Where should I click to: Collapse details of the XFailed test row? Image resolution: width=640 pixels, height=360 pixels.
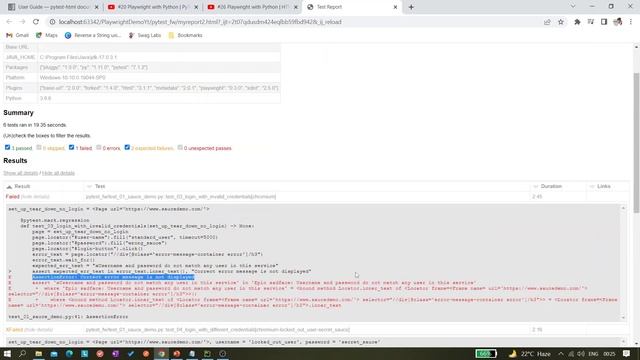[38, 330]
